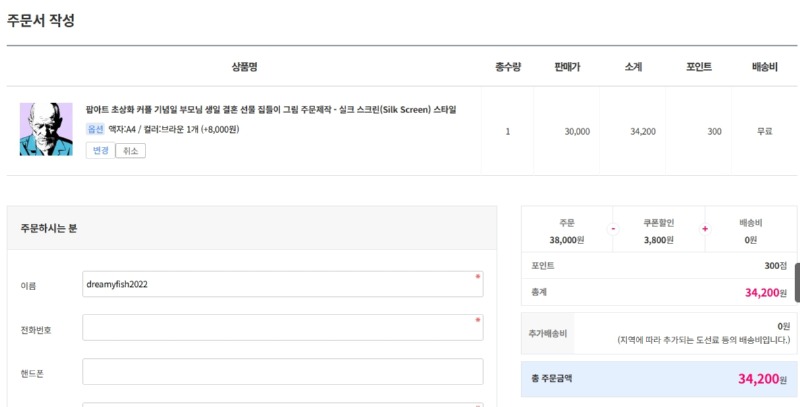Click the plus icon before 배송비

point(705,230)
